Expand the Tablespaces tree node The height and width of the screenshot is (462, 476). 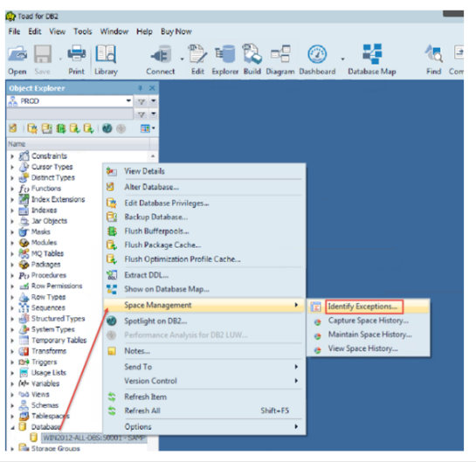click(x=12, y=417)
